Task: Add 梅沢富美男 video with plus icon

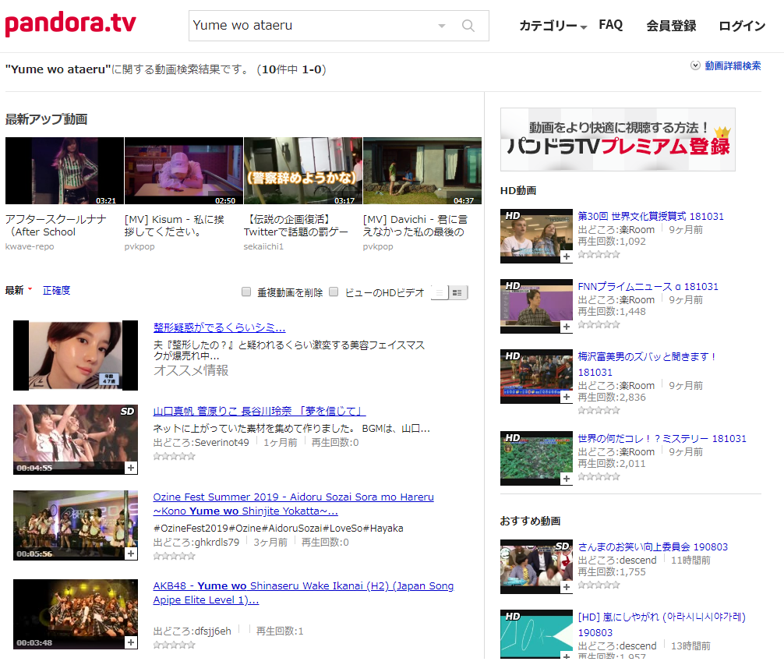Action: pyautogui.click(x=566, y=397)
